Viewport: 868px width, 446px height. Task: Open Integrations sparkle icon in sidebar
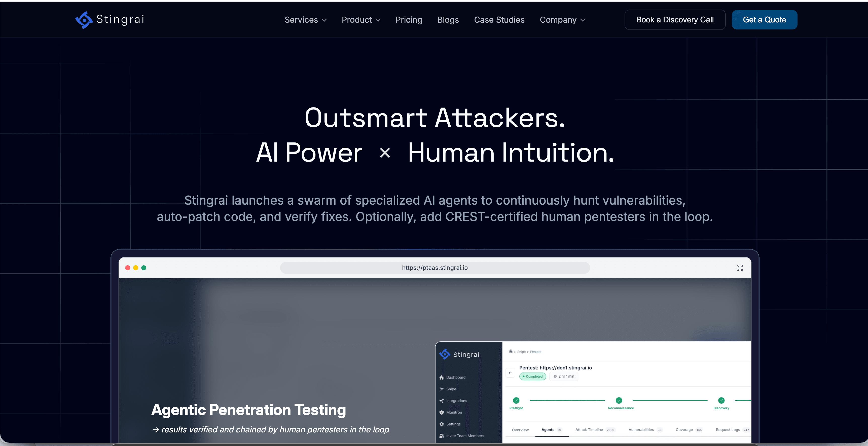coord(441,401)
